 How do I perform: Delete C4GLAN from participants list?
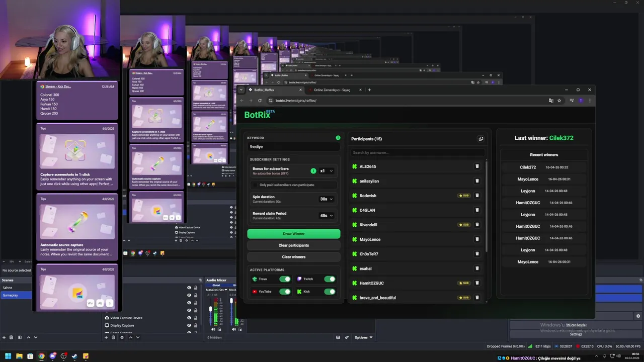click(477, 210)
